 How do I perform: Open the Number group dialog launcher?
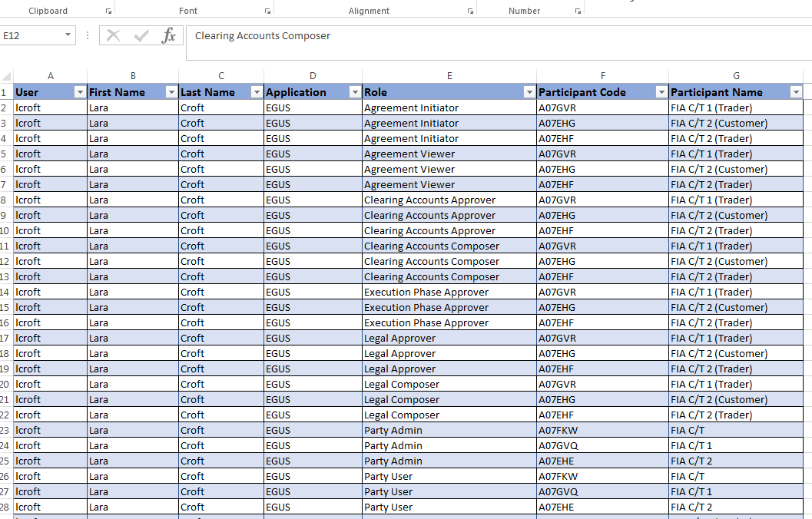[578, 11]
